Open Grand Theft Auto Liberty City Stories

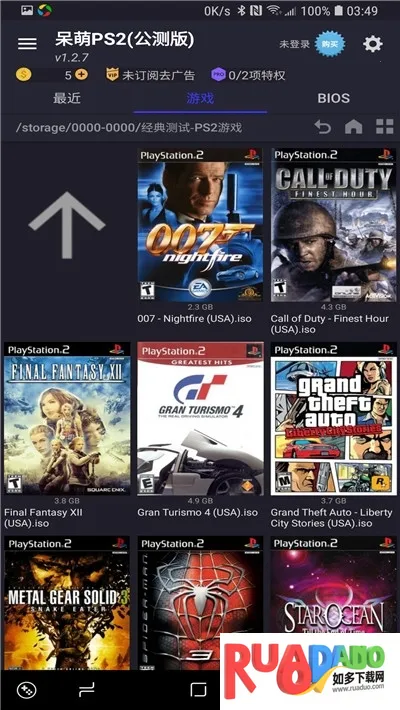(x=333, y=419)
